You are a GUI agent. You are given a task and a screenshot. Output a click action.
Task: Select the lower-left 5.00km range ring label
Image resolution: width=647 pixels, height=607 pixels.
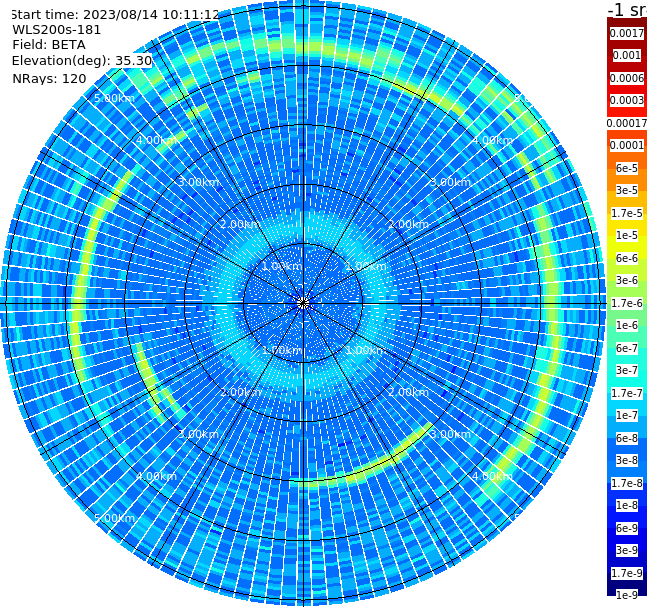114,518
